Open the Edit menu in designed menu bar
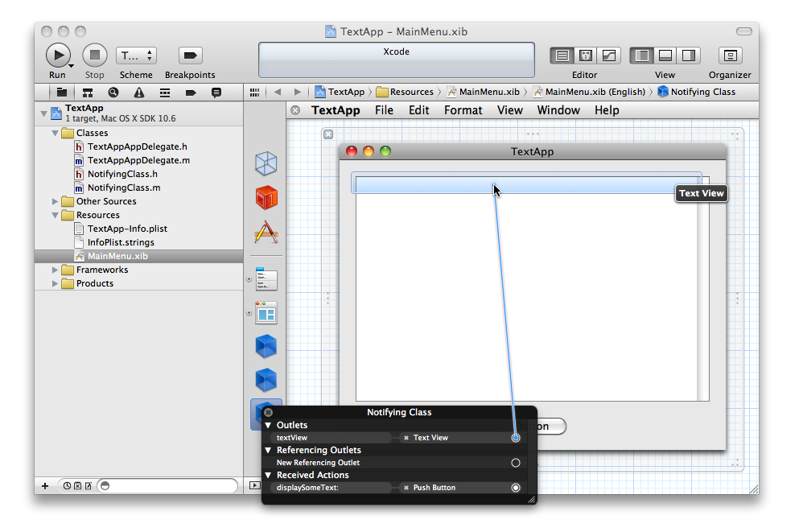The width and height of the screenshot is (799, 532). coord(419,110)
